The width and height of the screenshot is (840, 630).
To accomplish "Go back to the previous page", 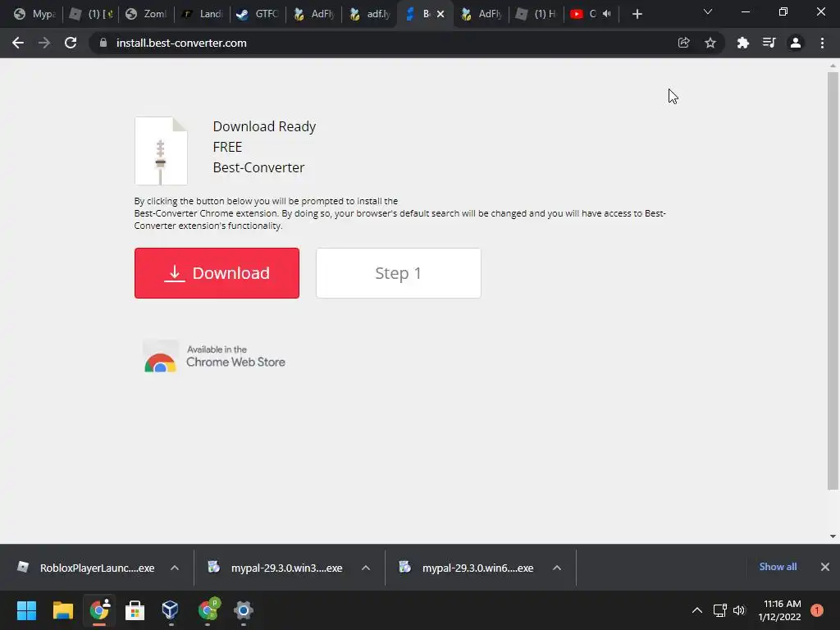I will click(18, 43).
